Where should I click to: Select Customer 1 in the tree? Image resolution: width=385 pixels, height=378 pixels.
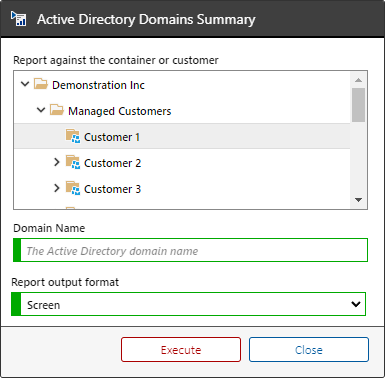pyautogui.click(x=112, y=137)
